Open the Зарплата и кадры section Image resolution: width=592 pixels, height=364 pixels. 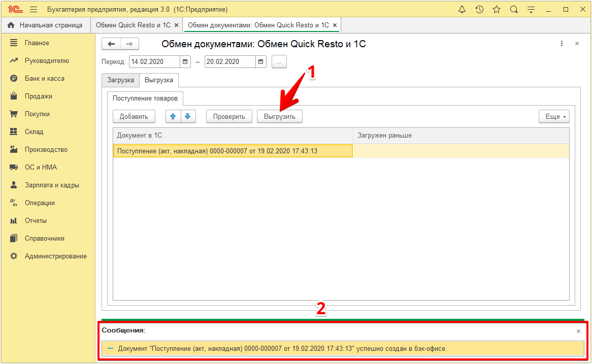48,185
